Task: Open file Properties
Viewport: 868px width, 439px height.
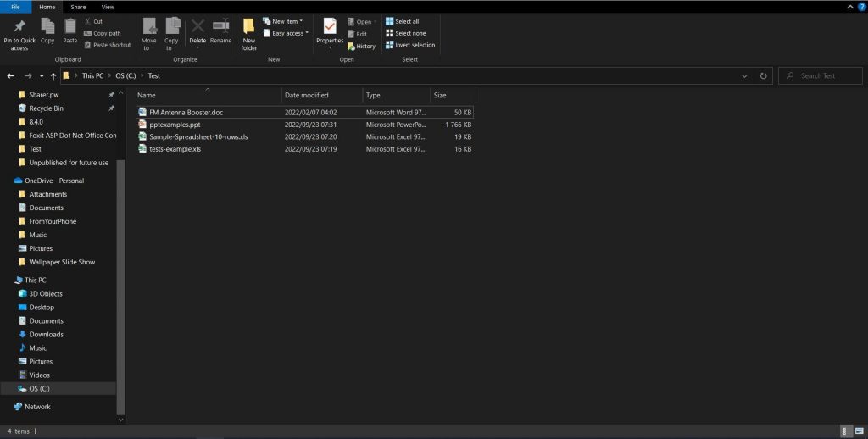Action: pyautogui.click(x=330, y=34)
